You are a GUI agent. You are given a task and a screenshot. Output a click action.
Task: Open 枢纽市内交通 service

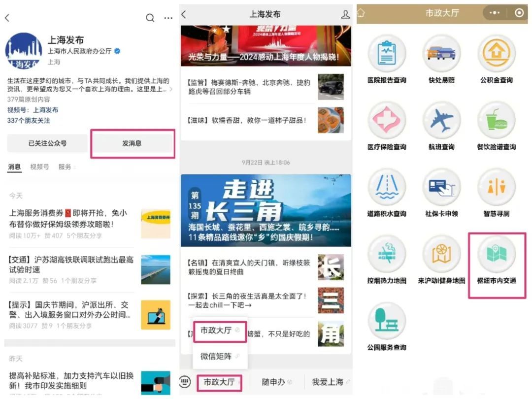[497, 260]
